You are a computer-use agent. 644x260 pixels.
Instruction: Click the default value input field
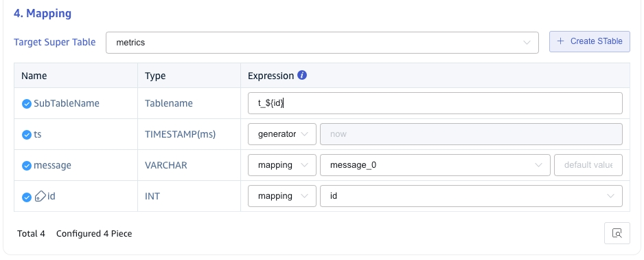point(588,165)
